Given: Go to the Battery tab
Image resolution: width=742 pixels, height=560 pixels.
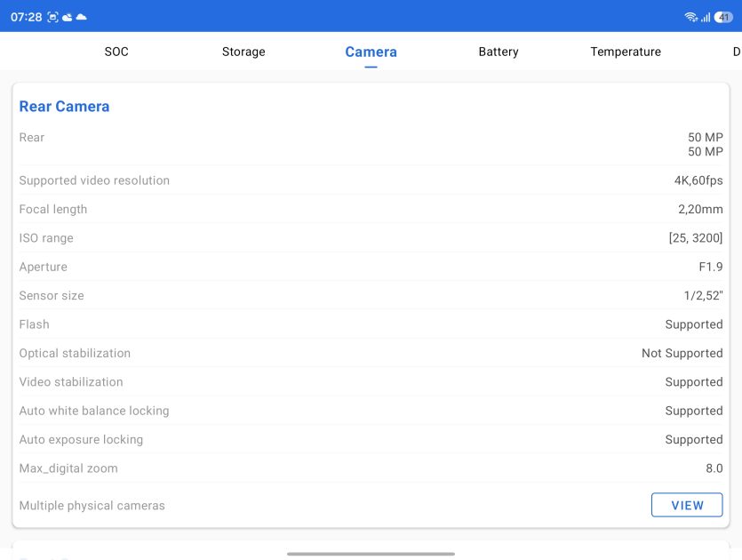Looking at the screenshot, I should (x=499, y=52).
